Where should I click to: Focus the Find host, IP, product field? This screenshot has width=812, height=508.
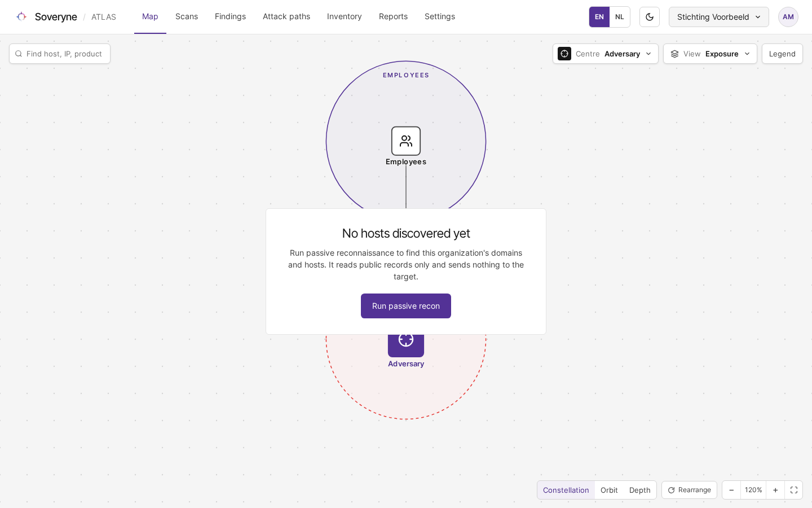pos(60,54)
